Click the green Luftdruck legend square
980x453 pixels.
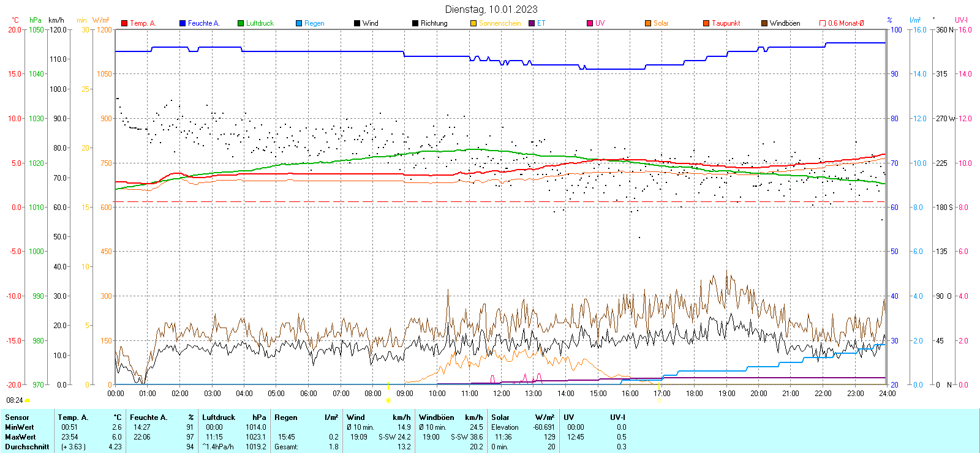point(241,23)
